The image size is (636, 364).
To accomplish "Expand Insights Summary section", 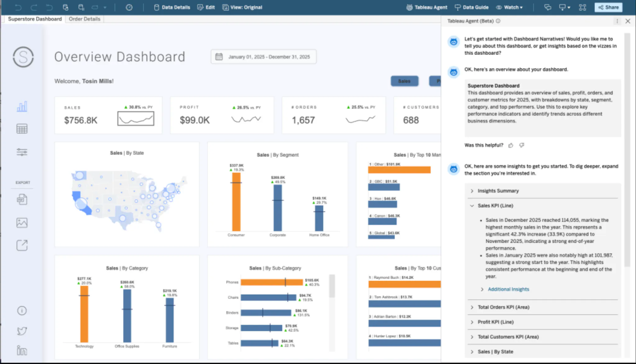I will (x=543, y=191).
